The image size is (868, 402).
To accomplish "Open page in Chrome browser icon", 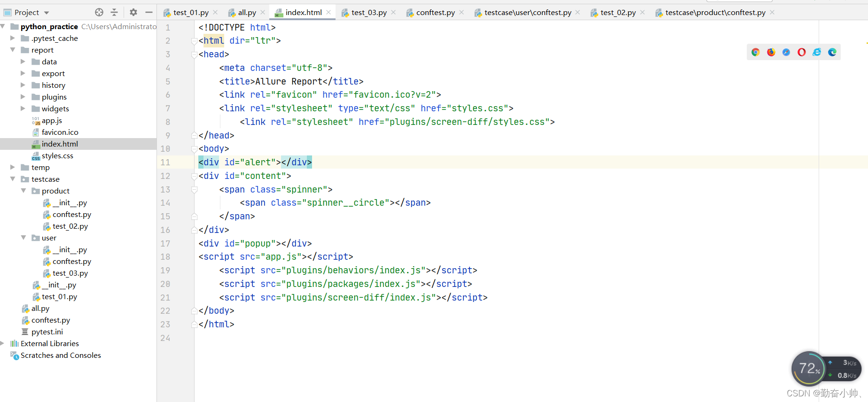I will coord(756,52).
